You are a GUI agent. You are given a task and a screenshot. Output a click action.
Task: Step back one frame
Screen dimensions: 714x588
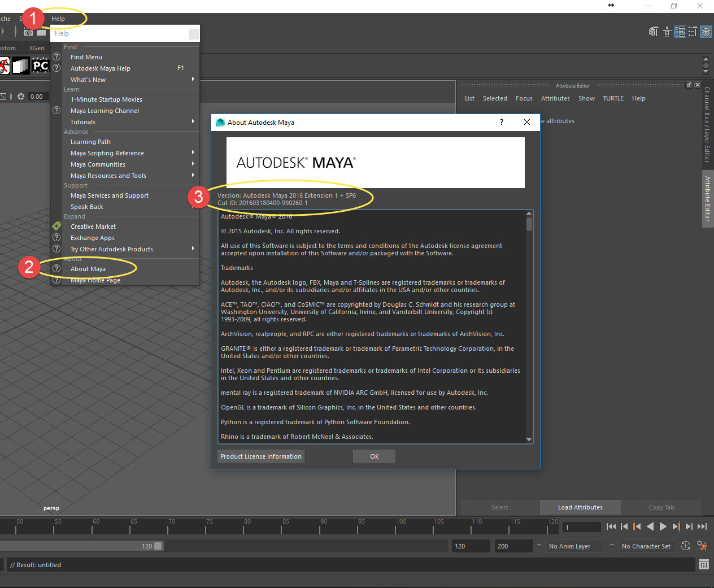[624, 526]
